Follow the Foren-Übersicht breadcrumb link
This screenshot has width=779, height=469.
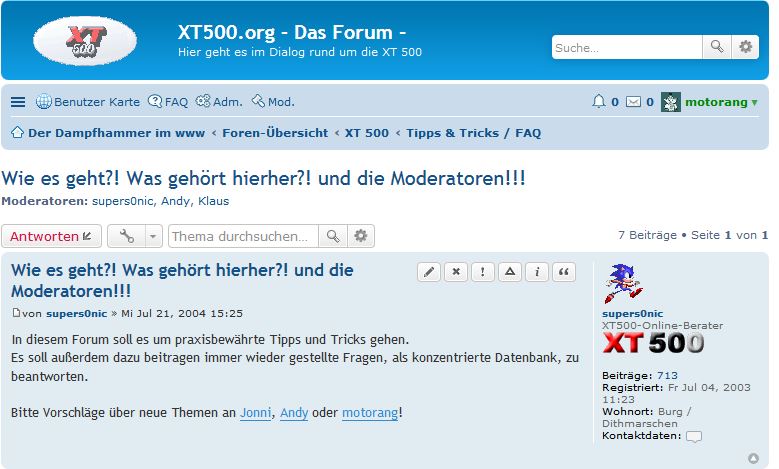[274, 133]
